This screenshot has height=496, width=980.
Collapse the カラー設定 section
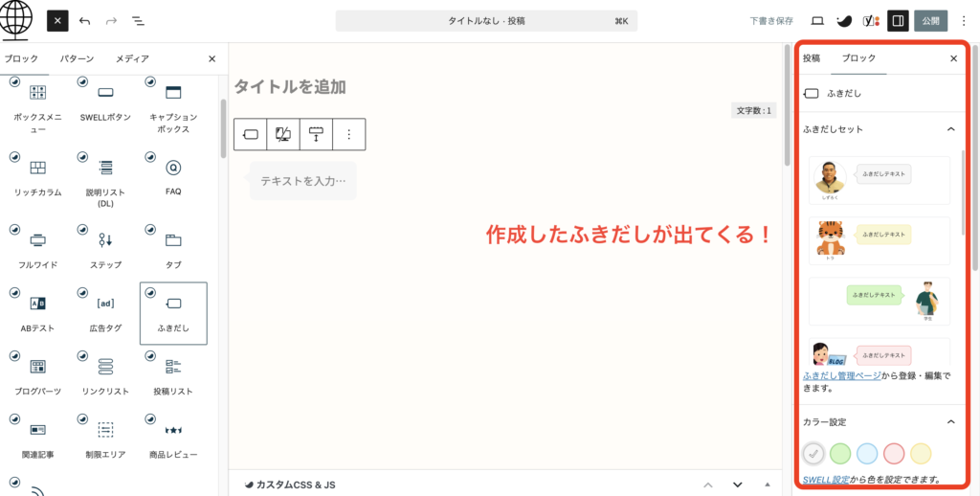[x=950, y=421]
